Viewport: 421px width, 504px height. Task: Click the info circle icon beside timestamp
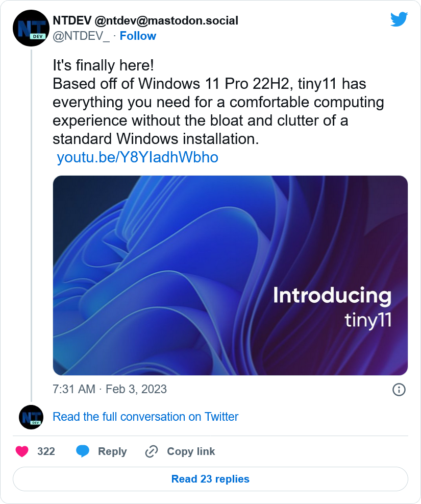[x=399, y=390]
